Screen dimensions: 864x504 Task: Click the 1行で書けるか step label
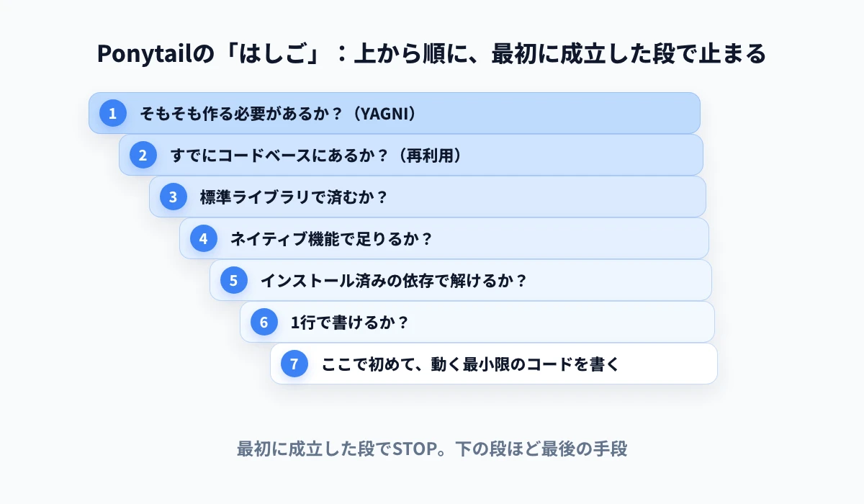(350, 323)
